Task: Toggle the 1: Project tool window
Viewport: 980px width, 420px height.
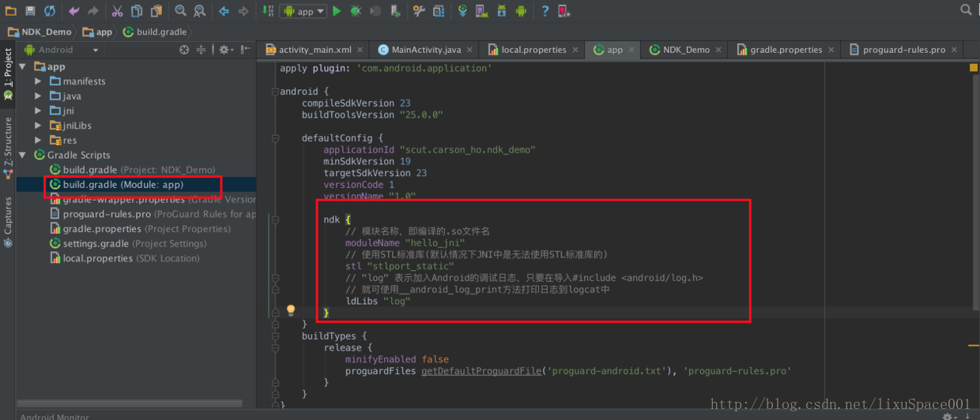Action: [x=8, y=73]
